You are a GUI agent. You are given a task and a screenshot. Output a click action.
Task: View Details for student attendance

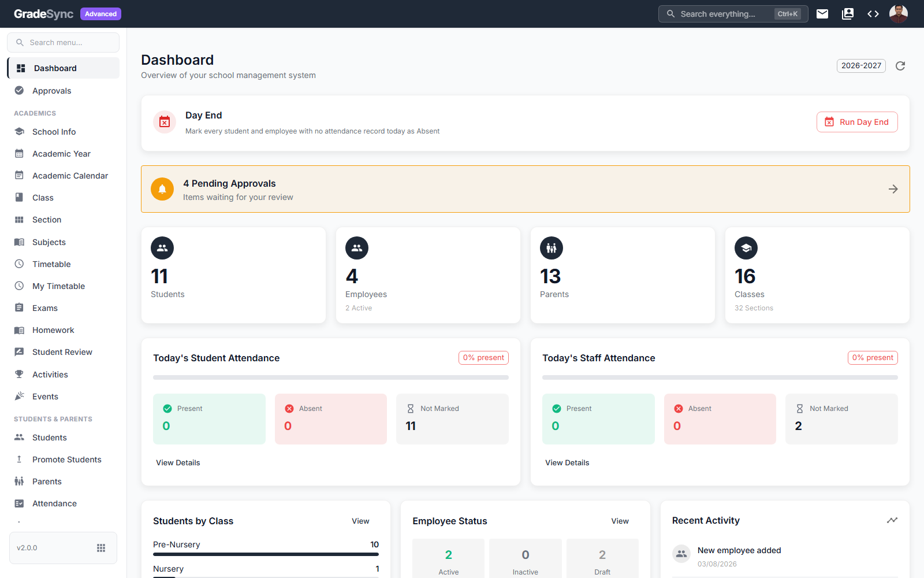pos(178,462)
